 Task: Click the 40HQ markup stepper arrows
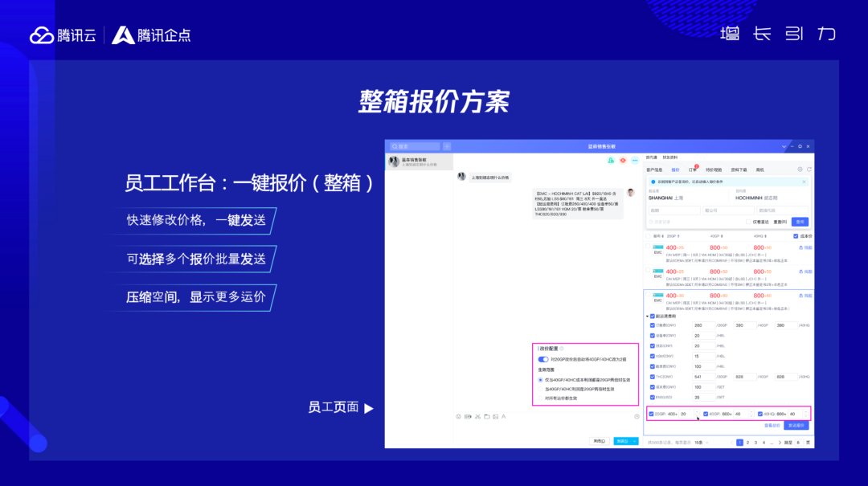pyautogui.click(x=805, y=414)
